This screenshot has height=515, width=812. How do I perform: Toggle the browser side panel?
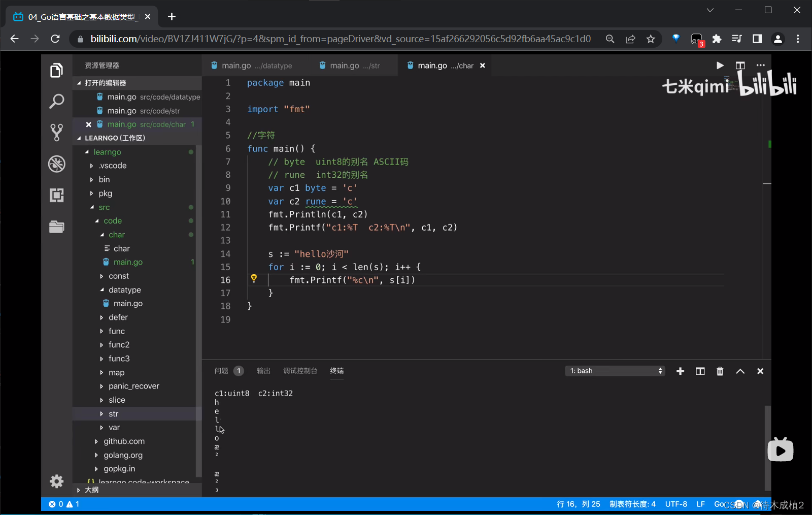click(x=757, y=39)
